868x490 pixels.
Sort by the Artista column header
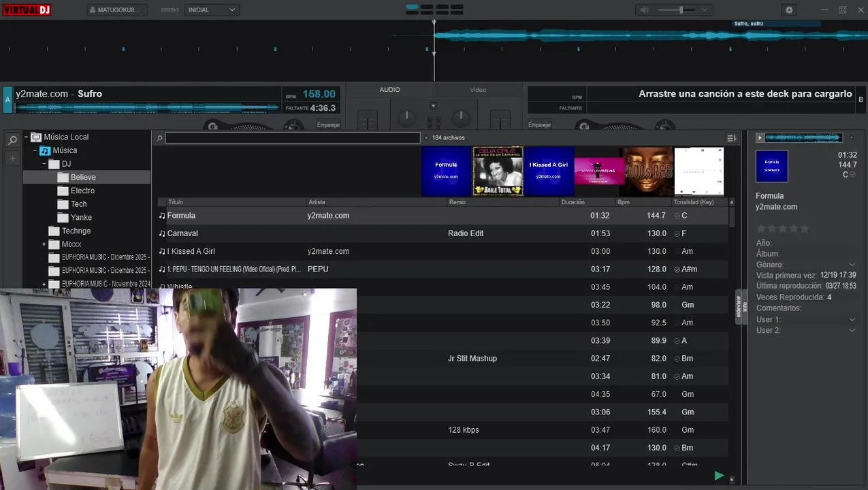pyautogui.click(x=376, y=202)
